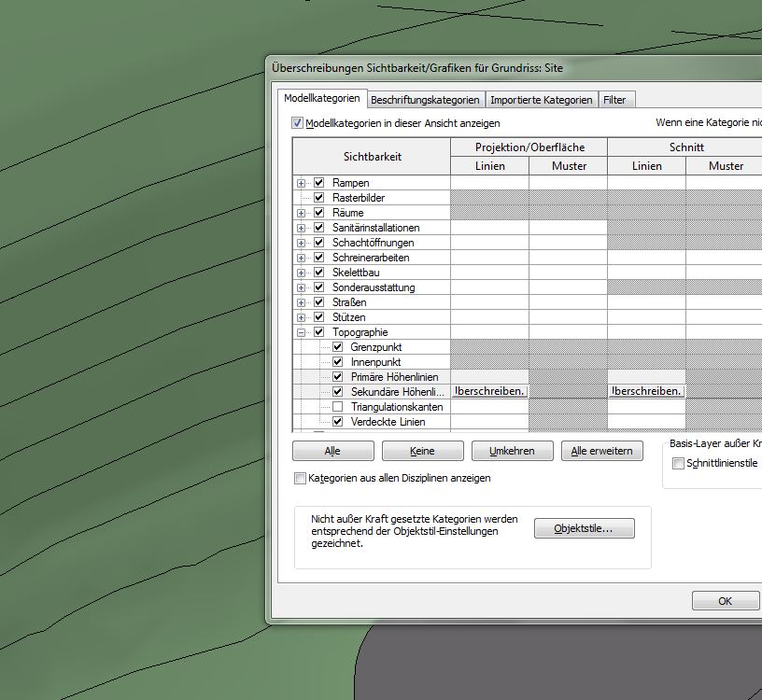762x700 pixels.
Task: Expand the Schreinerarbeiten category node
Action: tap(302, 258)
